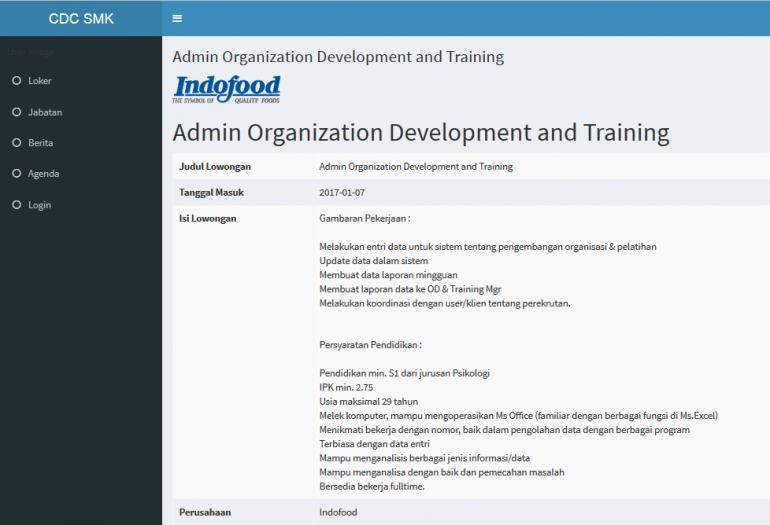
Task: Click the Persyaratan Pendidikan line
Action: click(370, 345)
